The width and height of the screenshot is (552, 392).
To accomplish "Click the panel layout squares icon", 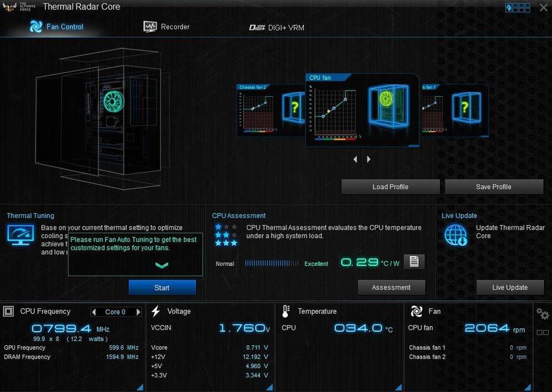I will point(543,333).
